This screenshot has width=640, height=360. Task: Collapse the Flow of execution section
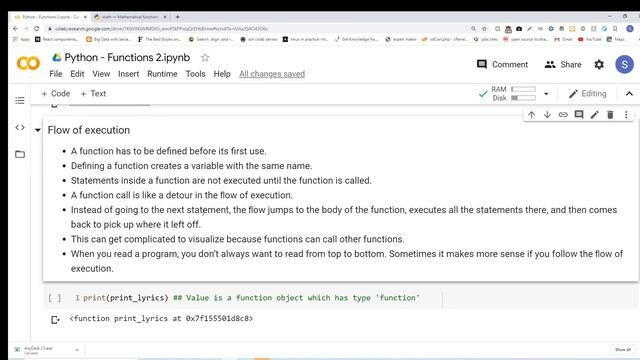[38, 130]
